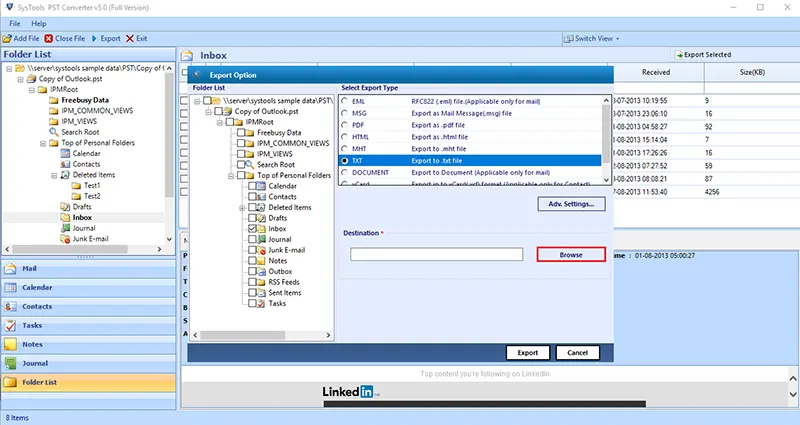Switch to the Tasks pane tab
The image size is (800, 425).
tap(89, 325)
